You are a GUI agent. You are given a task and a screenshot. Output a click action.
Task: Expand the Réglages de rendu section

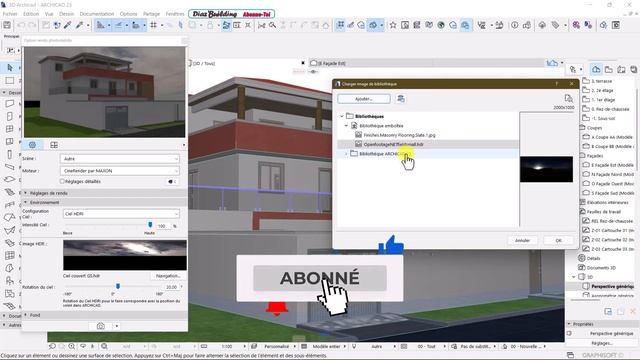click(25, 193)
